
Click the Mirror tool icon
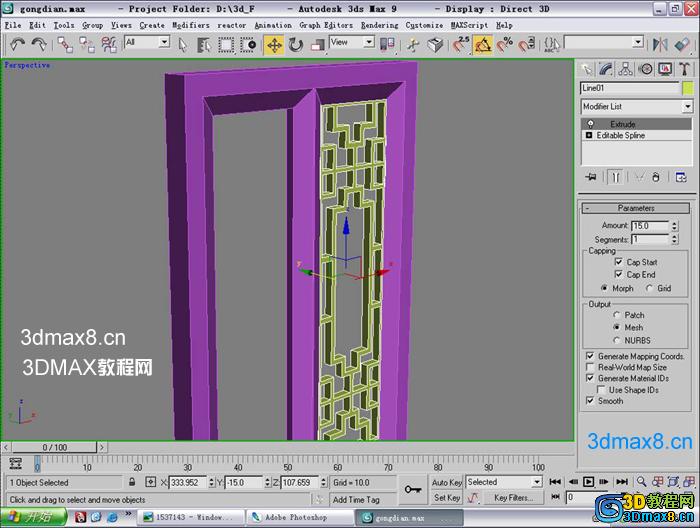click(x=660, y=44)
